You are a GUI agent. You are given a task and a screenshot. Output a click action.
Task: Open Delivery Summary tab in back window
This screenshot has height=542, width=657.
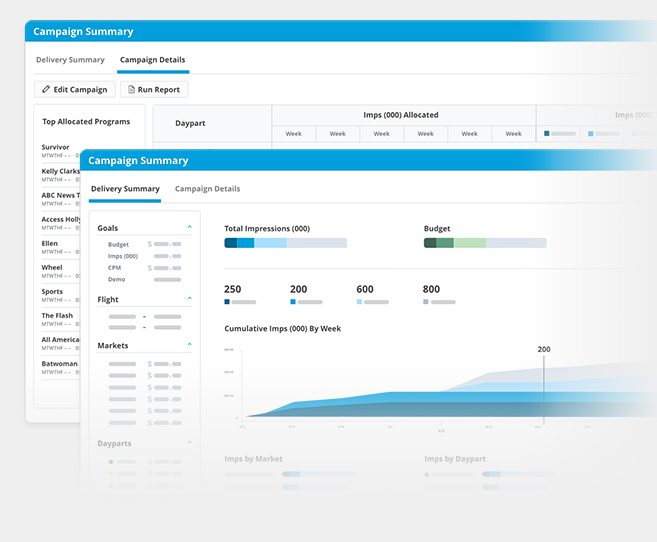pyautogui.click(x=70, y=59)
